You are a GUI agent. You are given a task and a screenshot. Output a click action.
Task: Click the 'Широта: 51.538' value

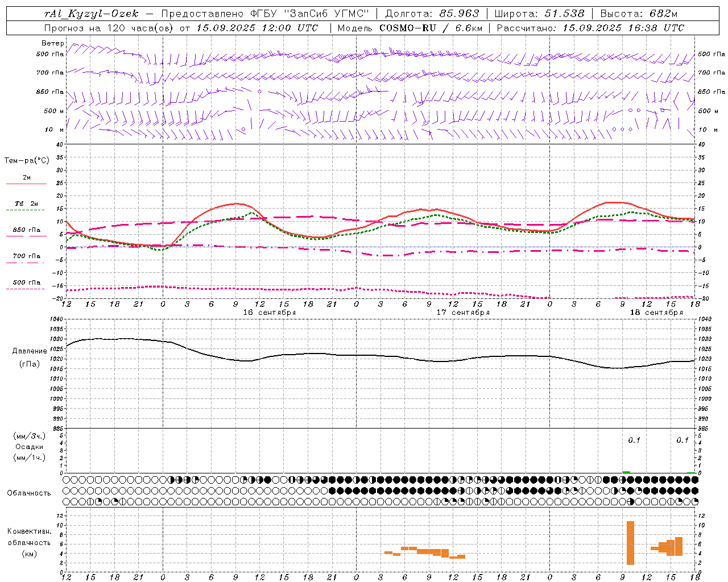[539, 14]
